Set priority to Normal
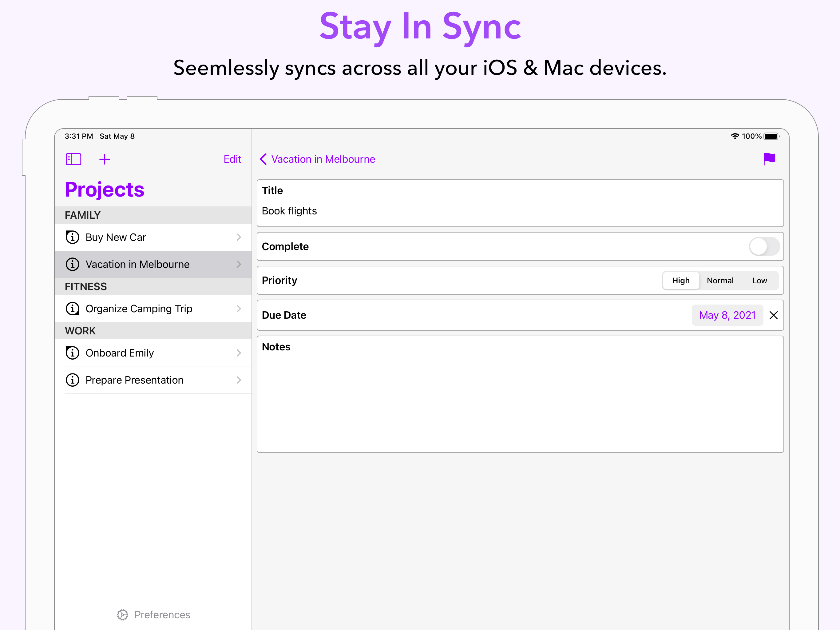The width and height of the screenshot is (840, 630). pos(720,280)
